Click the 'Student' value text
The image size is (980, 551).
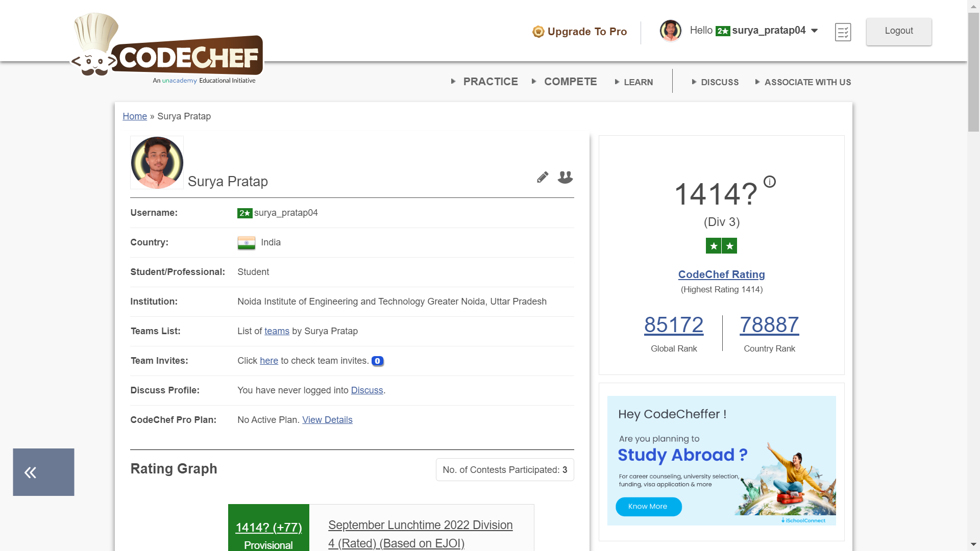pos(253,272)
